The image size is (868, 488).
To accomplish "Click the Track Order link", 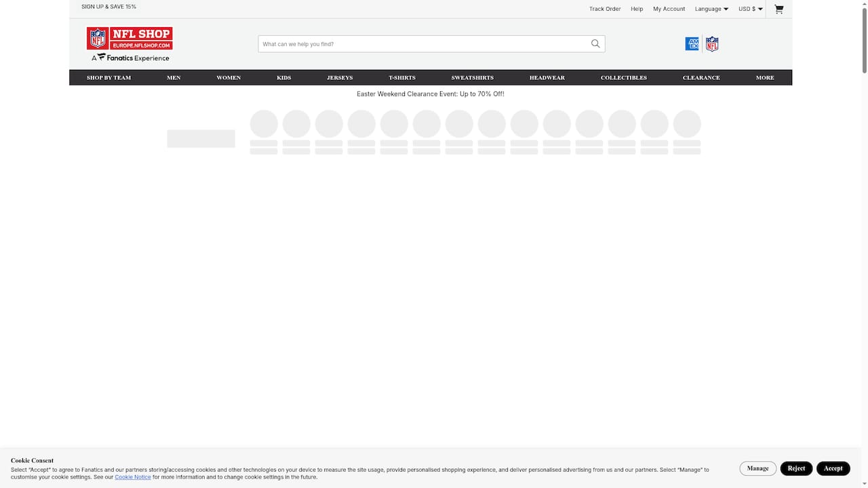I will pyautogui.click(x=605, y=9).
